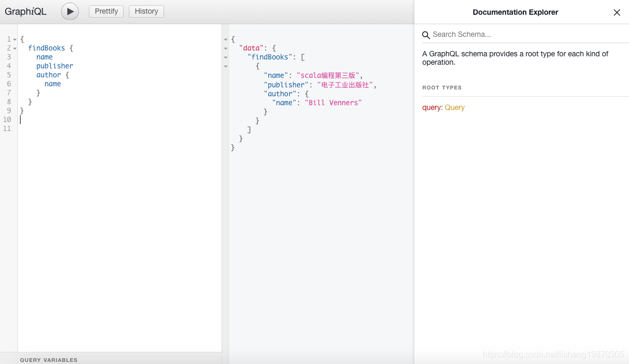Fold the findBooks array in the response panel
This screenshot has width=629, height=364.
tap(226, 57)
